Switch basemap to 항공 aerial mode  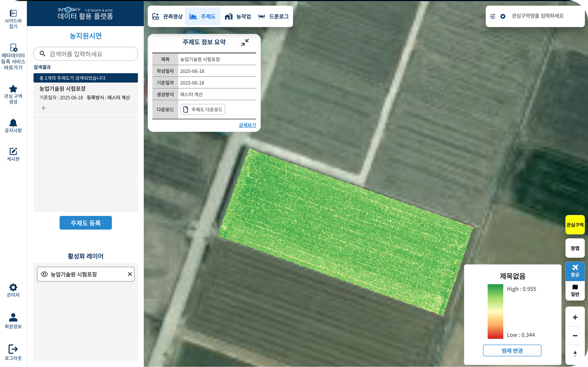pyautogui.click(x=575, y=271)
